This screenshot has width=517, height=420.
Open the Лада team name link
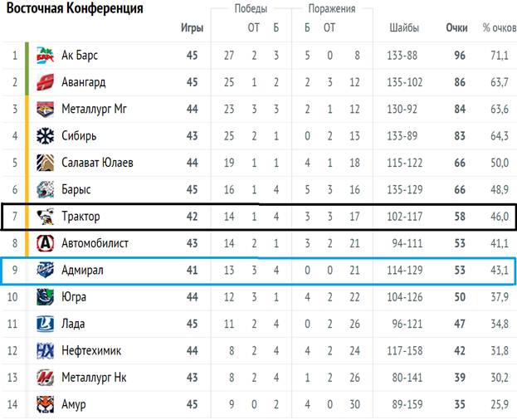tap(73, 324)
